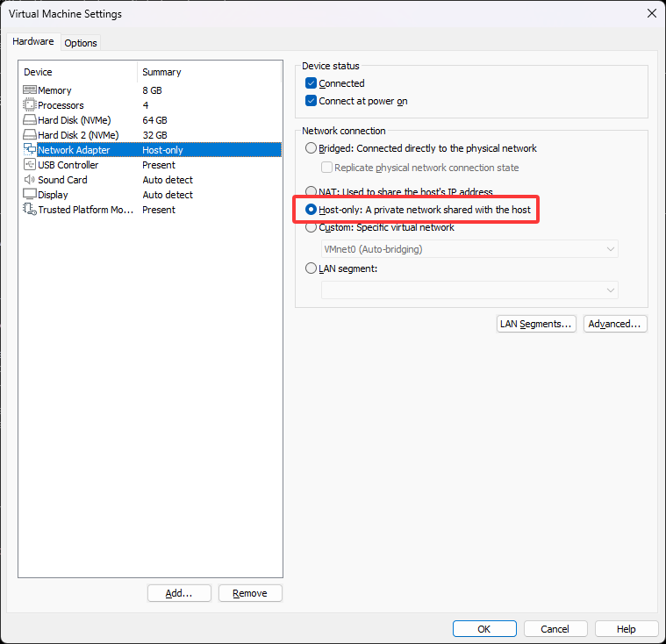Click the Sound Card speaker icon
The width and height of the screenshot is (666, 644).
(x=29, y=179)
